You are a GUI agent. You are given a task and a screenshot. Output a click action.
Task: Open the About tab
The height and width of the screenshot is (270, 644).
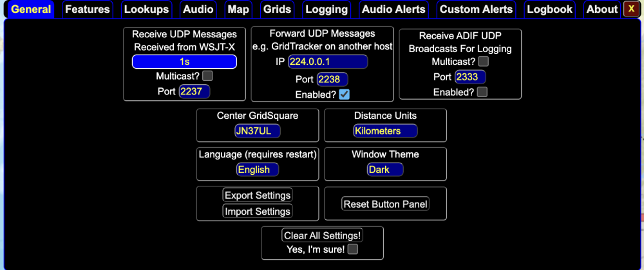tap(602, 10)
